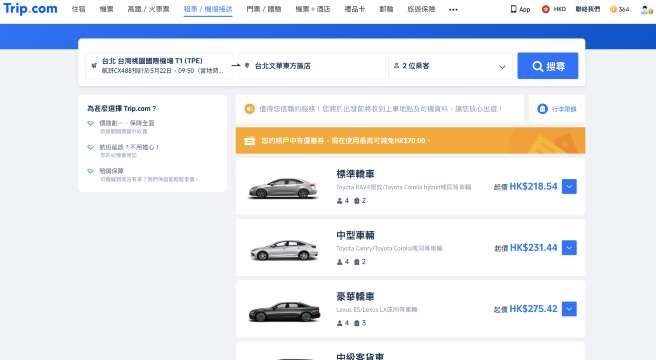The height and width of the screenshot is (360, 656).
Task: Click the 標準轎車 title
Action: (x=355, y=174)
